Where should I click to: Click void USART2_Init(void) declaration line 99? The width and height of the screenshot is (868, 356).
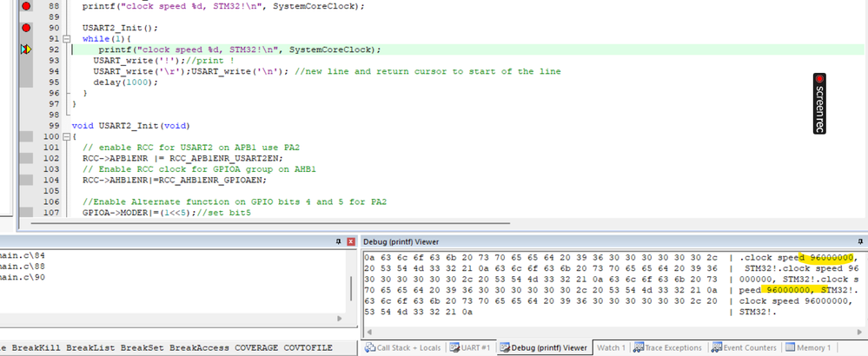(x=130, y=126)
